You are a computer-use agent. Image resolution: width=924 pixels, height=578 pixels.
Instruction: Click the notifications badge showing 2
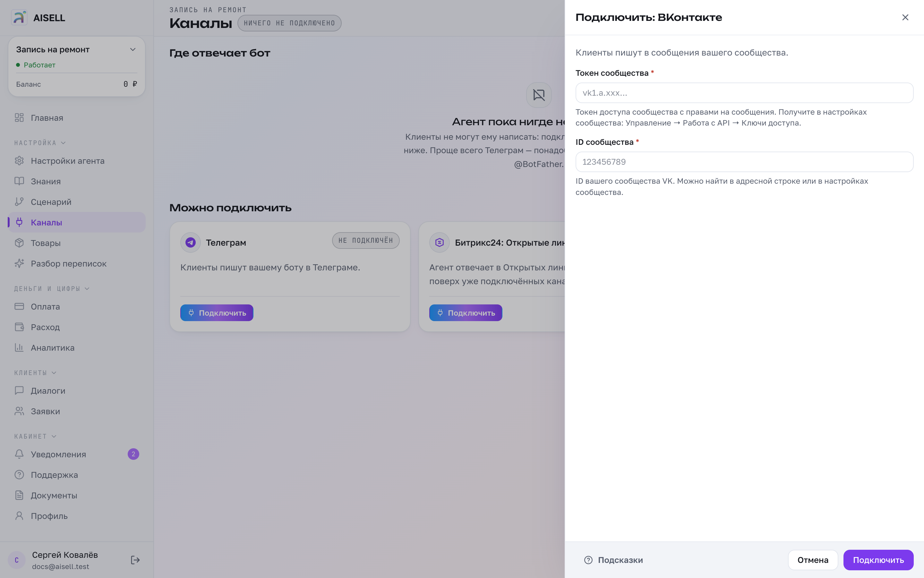point(133,454)
